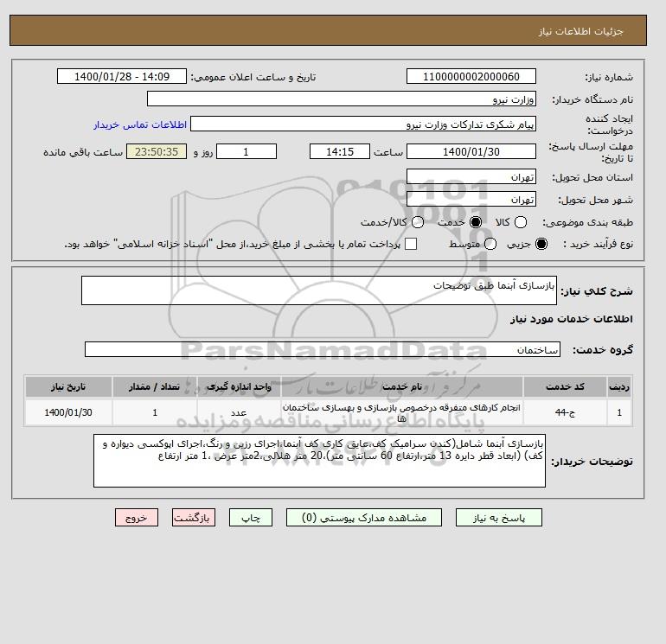The width and height of the screenshot is (666, 644).
Task: Click the گروه خدمت label
Action: 603,350
